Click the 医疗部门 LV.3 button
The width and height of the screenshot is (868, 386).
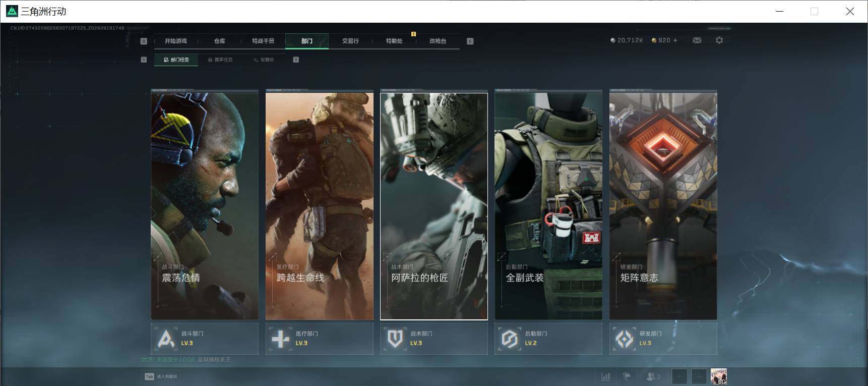(x=320, y=339)
